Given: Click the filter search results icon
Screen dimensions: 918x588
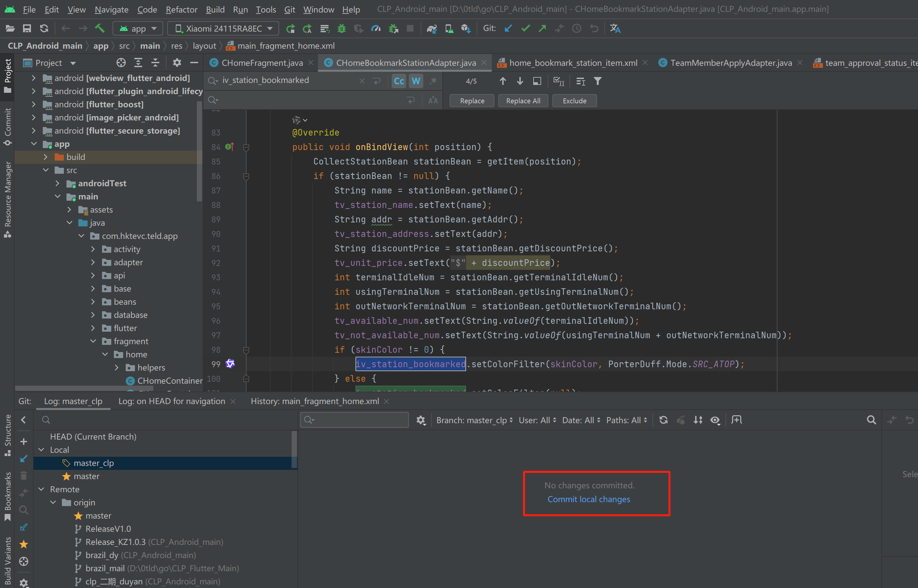Looking at the screenshot, I should [x=597, y=81].
